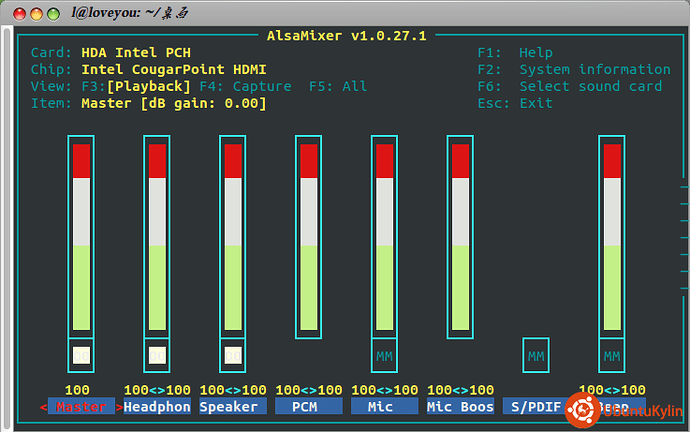This screenshot has height=432, width=690.
Task: Unmute the Mic channel MM box
Action: click(x=384, y=355)
